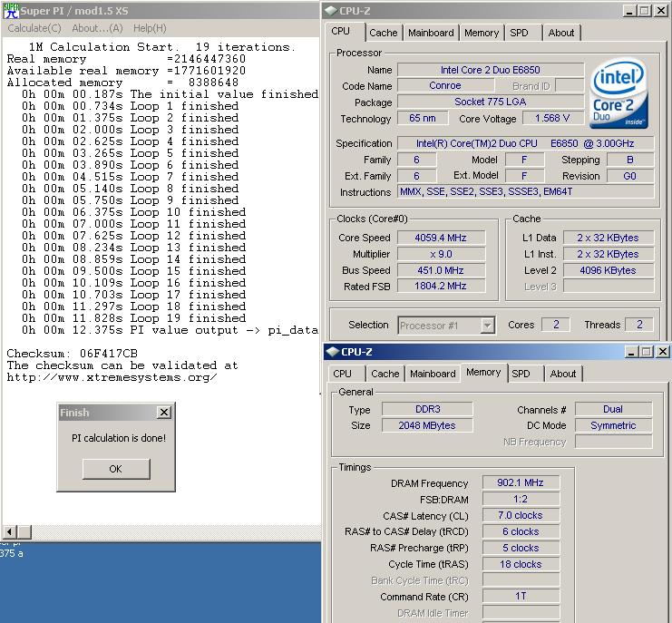
Task: Click the 'Socket 775 LGA' package value
Action: pos(491,102)
